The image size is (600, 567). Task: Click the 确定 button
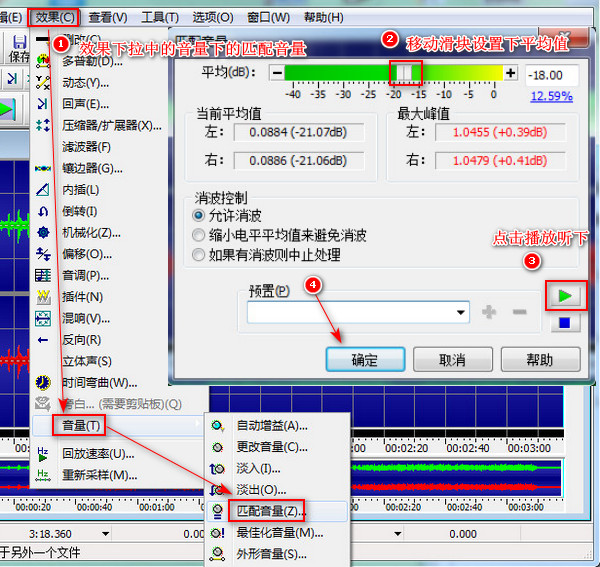(365, 359)
